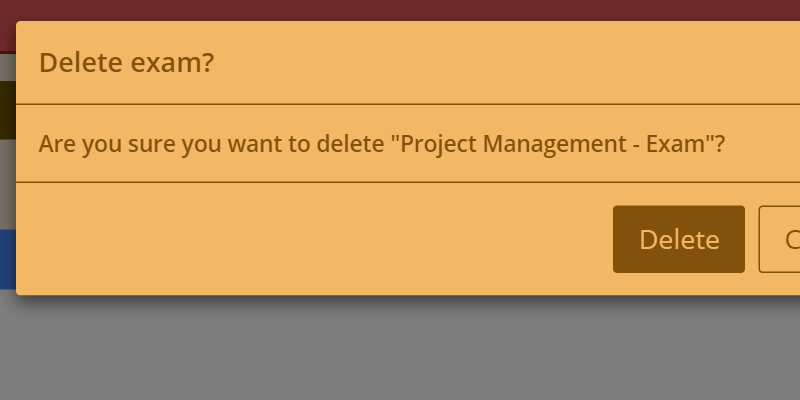
Task: Click the gray backdrop below the dialog
Action: (x=400, y=350)
